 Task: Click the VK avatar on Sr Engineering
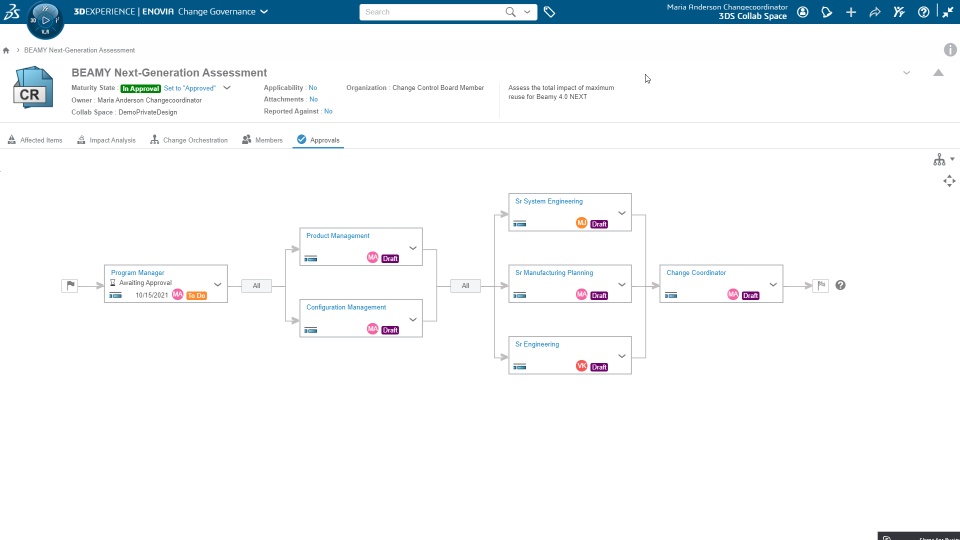click(x=582, y=366)
